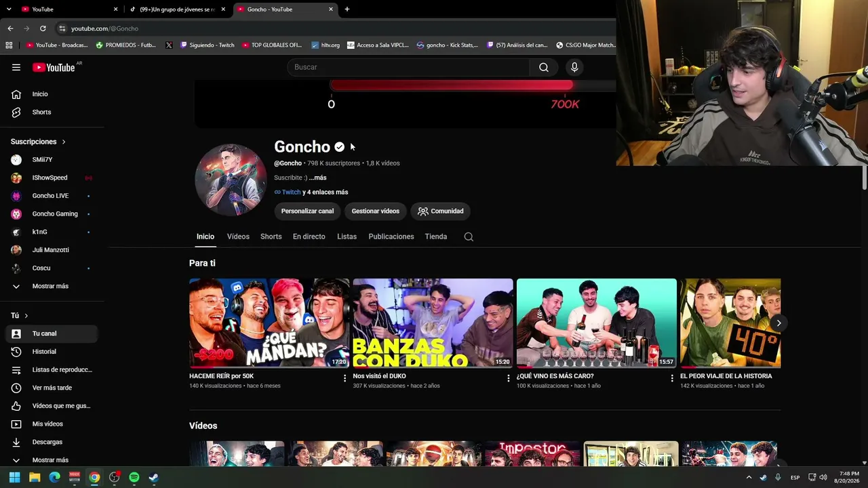Open options for ¿QUÉ VINO ES MÁS CARO?
Screen dimensions: 868x488
[x=672, y=378]
